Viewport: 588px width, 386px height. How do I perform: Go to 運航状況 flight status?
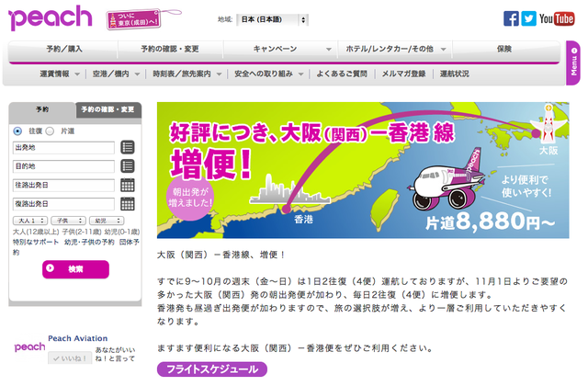pos(454,74)
